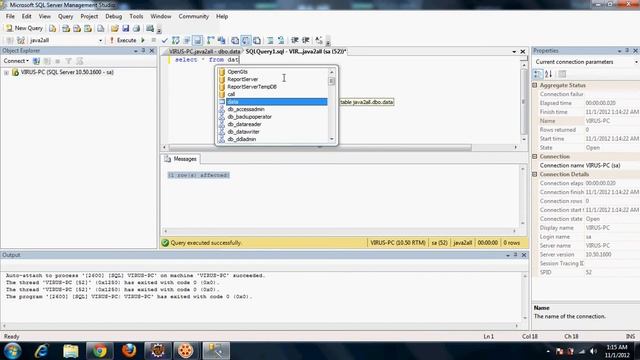Click the Change Connection toolbar icon
The width and height of the screenshot is (640, 360).
pos(21,40)
